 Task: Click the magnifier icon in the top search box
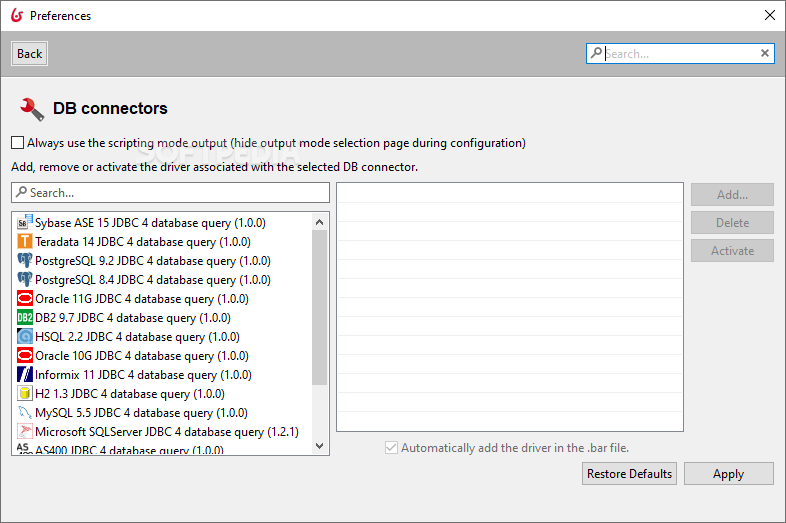pos(596,53)
